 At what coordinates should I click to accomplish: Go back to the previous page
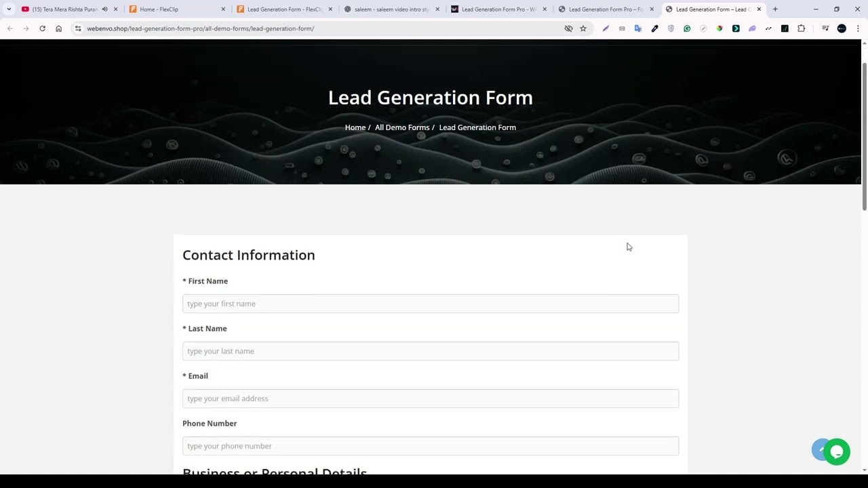tap(9, 28)
